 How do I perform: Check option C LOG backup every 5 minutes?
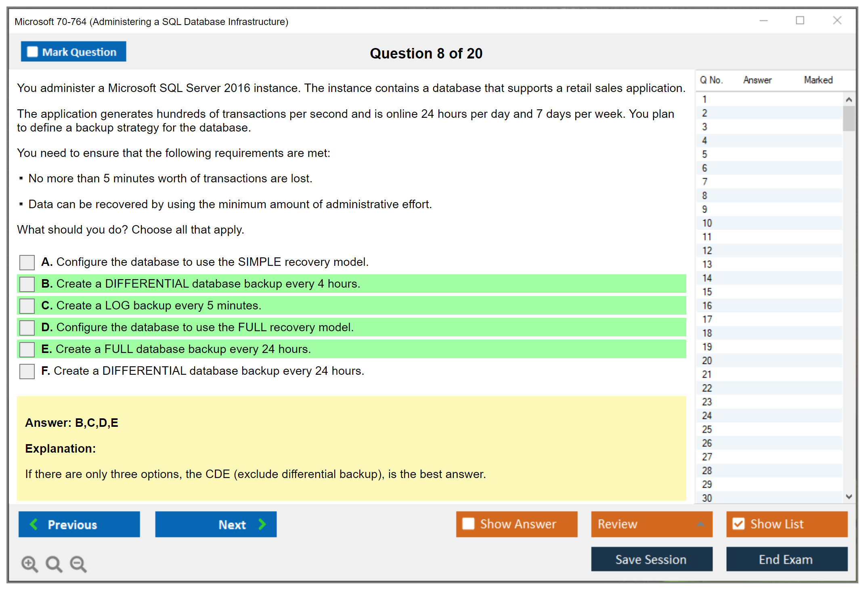tap(27, 306)
